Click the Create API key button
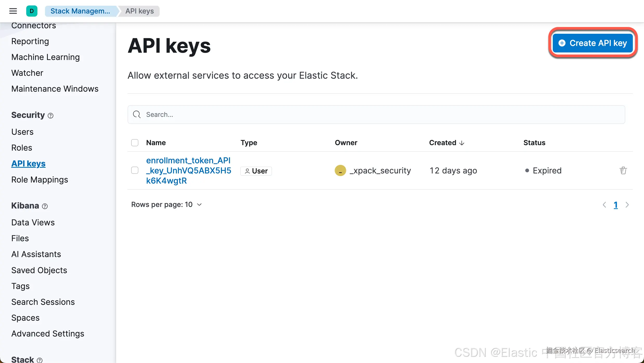644x363 pixels. 593,43
